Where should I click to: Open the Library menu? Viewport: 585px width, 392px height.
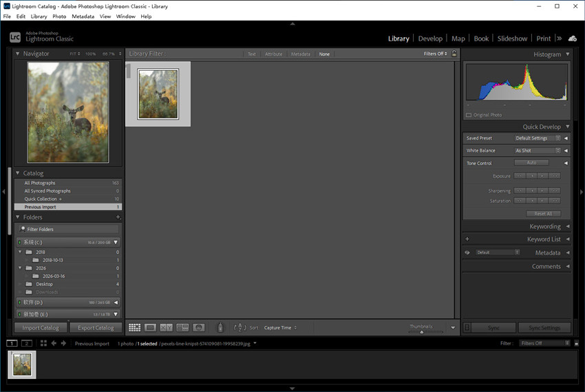point(39,17)
